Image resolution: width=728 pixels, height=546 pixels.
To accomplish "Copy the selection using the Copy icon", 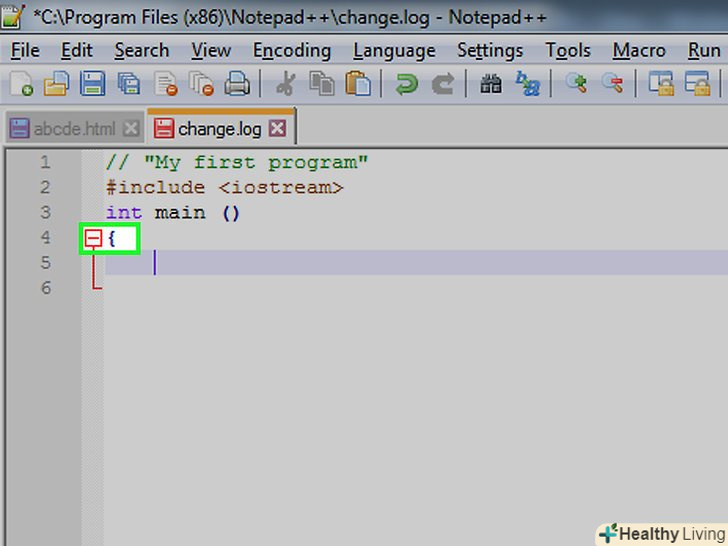I will [x=322, y=84].
